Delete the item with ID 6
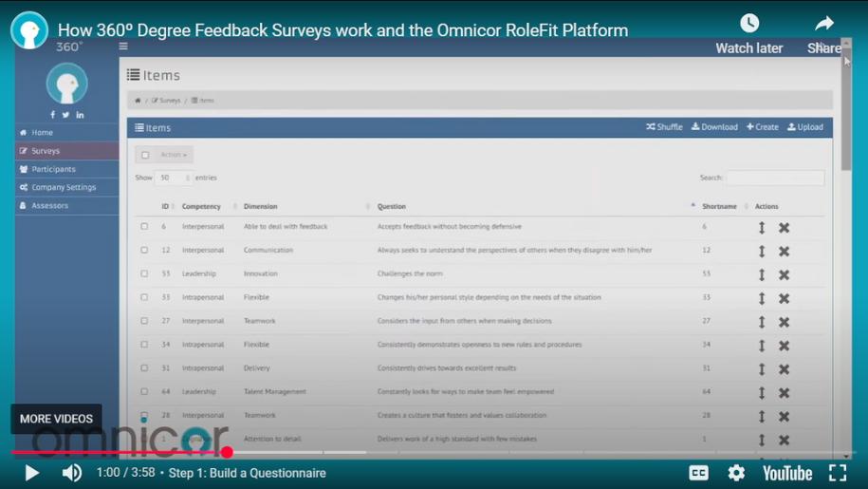The image size is (868, 489). tap(784, 228)
